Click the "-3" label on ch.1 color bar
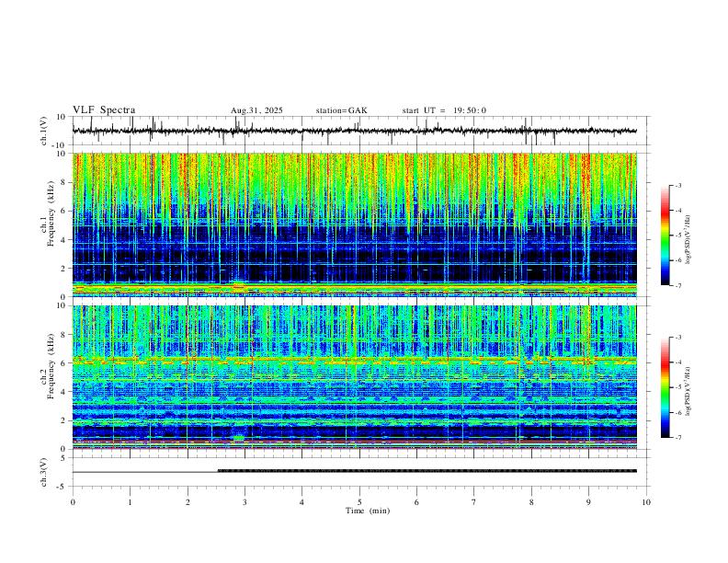 point(678,185)
